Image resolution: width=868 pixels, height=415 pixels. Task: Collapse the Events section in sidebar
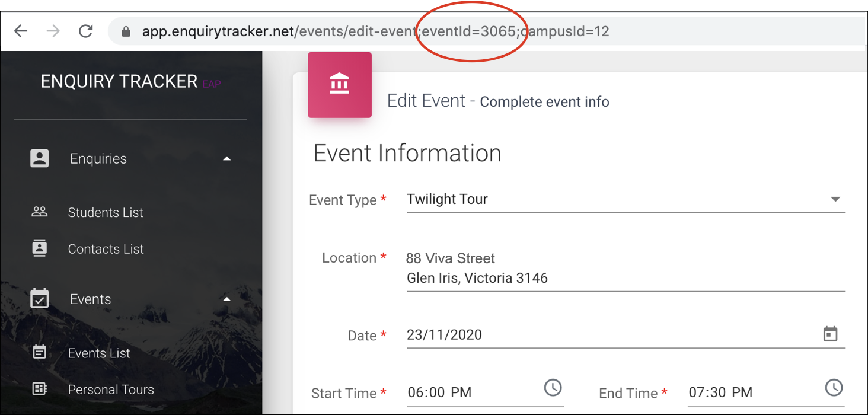[x=226, y=299]
